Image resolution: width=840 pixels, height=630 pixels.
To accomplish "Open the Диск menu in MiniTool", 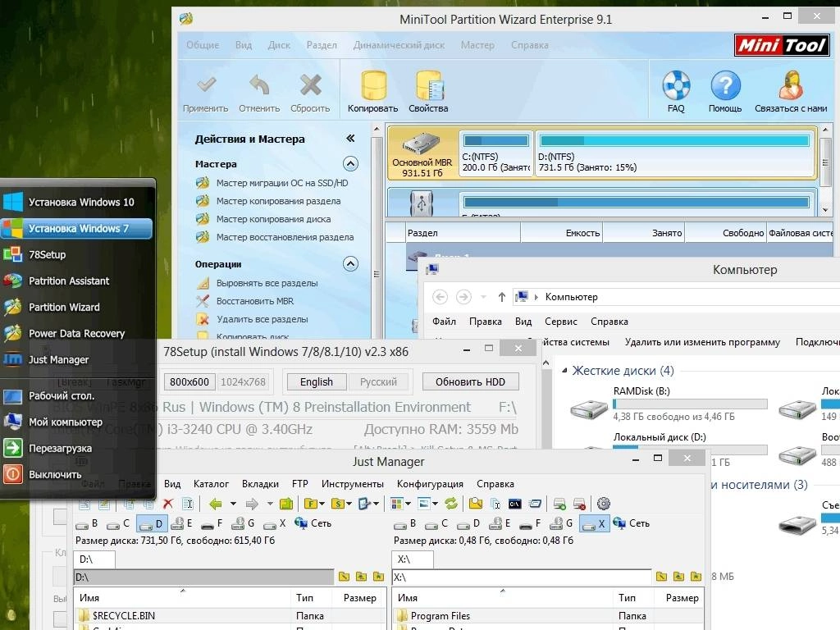I will click(279, 45).
